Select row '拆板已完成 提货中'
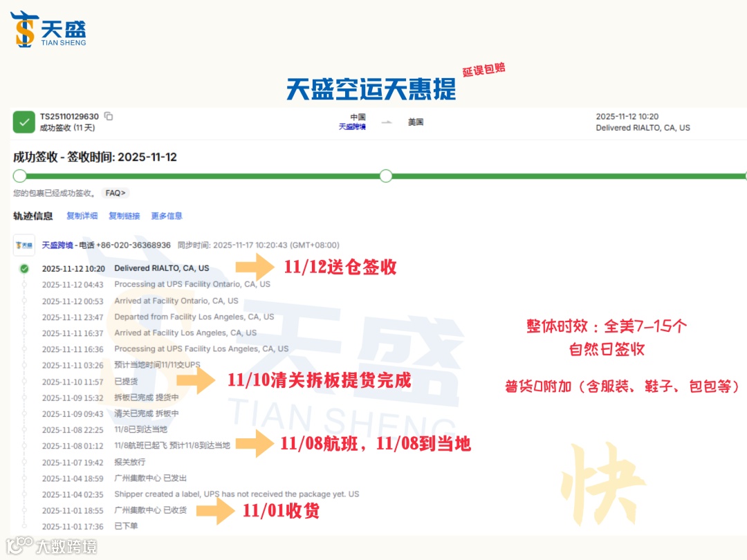This screenshot has width=747, height=560. click(110, 398)
